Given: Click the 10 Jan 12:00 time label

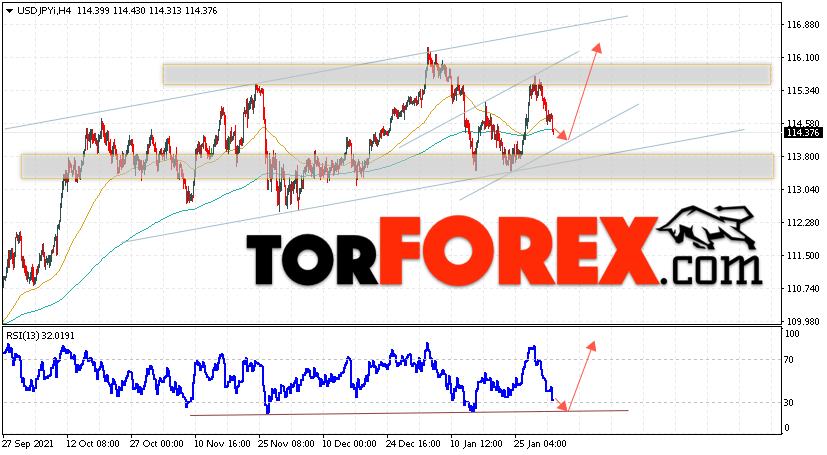Looking at the screenshot, I should coord(478,444).
